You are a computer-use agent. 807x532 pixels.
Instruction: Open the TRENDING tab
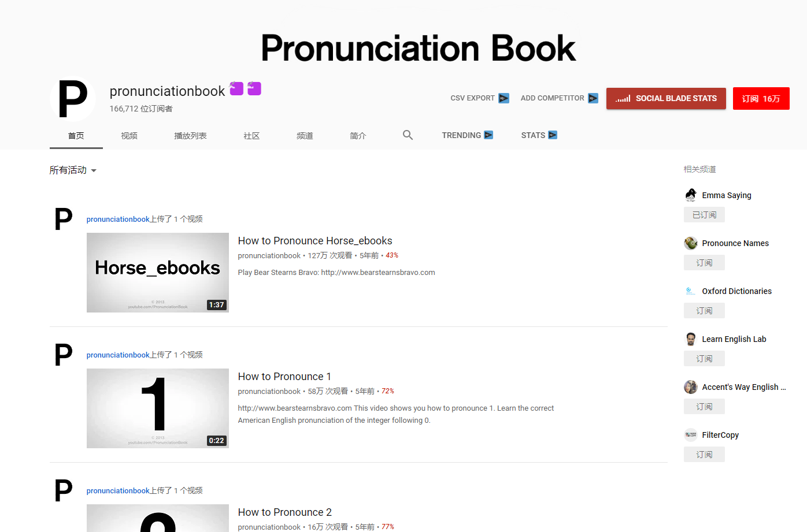(467, 135)
